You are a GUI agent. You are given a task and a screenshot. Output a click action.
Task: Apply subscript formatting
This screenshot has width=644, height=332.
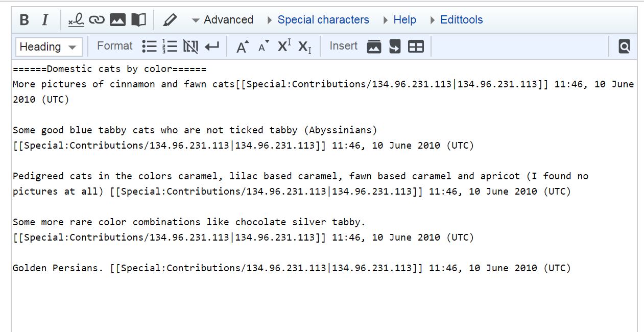(x=304, y=47)
